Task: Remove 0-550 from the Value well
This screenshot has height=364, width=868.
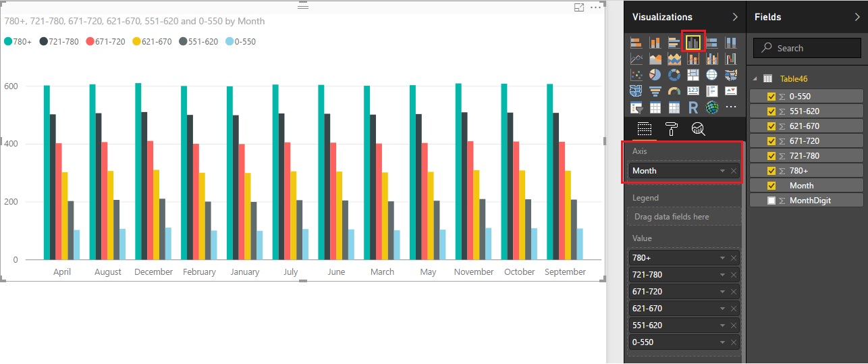Action: [x=734, y=342]
